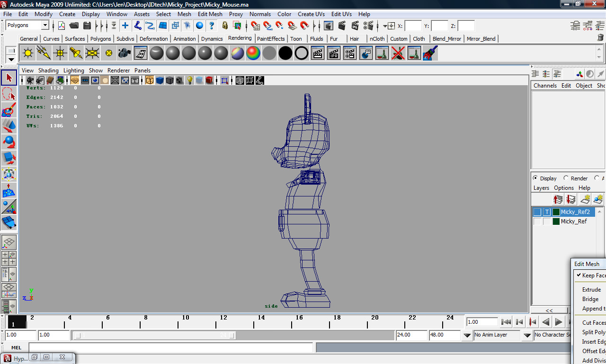Viewport: 606px width, 364px height.
Task: Toggle the T template box on Micky_Ref2
Action: point(547,212)
